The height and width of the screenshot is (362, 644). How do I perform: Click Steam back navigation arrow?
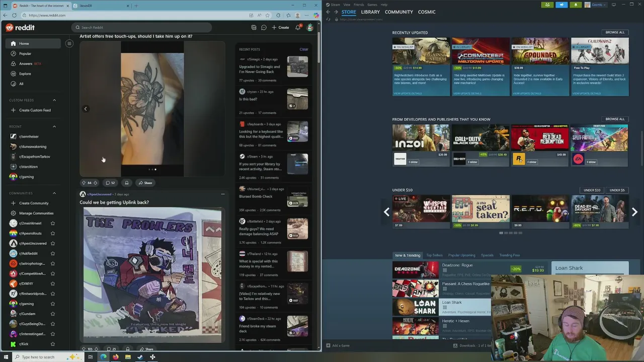[328, 12]
